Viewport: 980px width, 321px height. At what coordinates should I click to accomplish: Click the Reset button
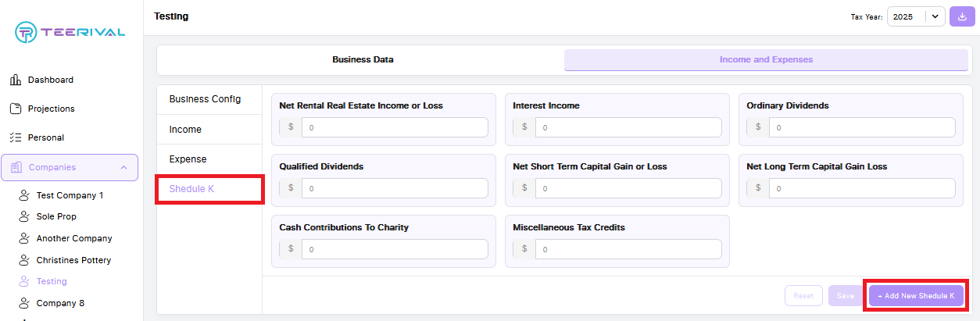[x=803, y=296]
